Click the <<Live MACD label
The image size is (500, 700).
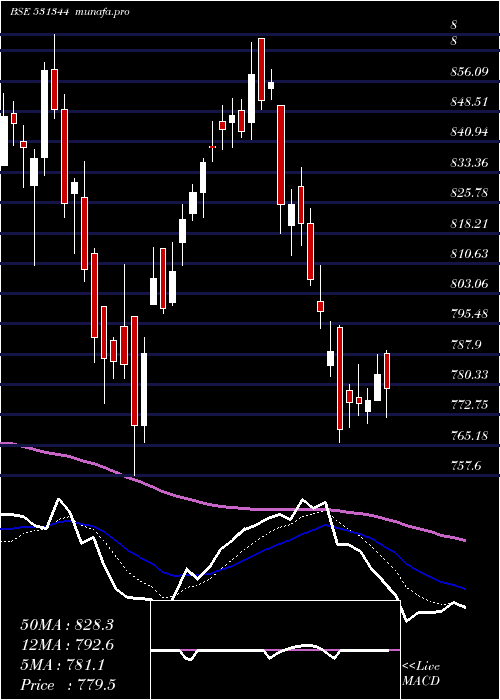click(x=421, y=674)
